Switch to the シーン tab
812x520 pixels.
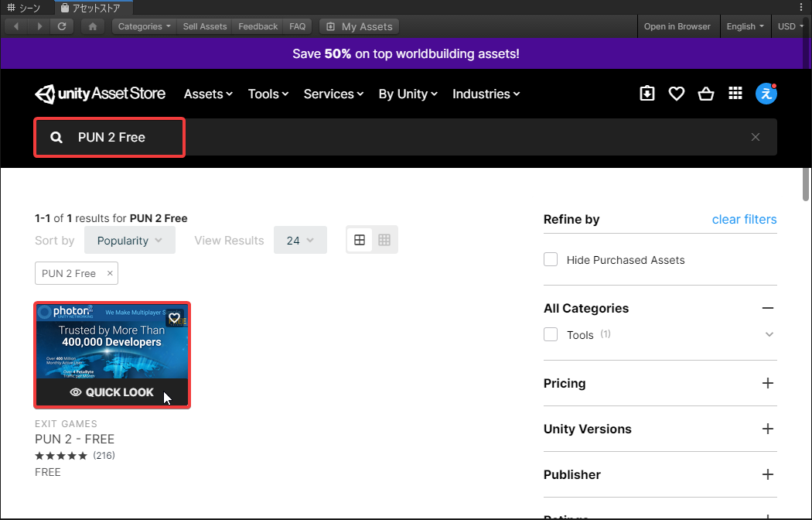24,8
